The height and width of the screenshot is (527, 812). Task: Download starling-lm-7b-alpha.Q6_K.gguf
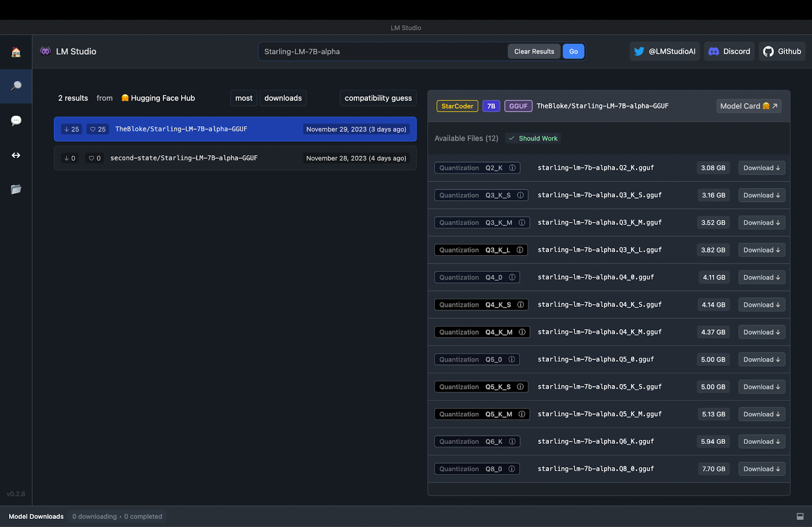(762, 442)
